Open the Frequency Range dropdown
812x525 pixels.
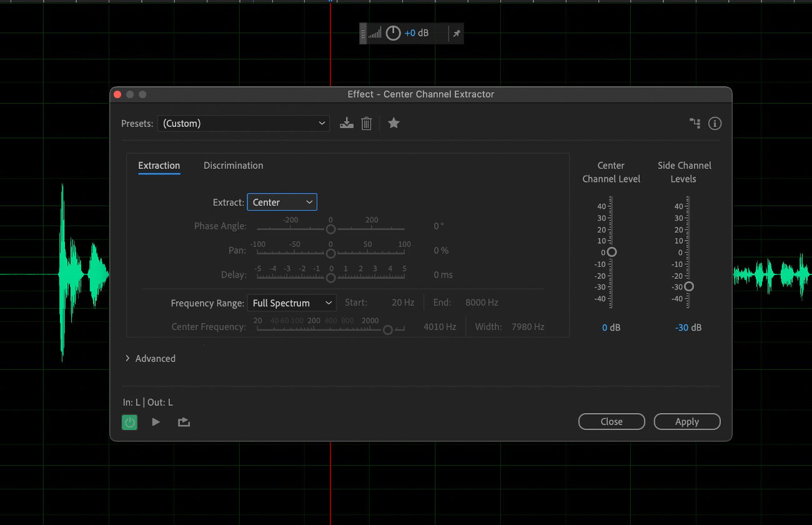pos(291,302)
